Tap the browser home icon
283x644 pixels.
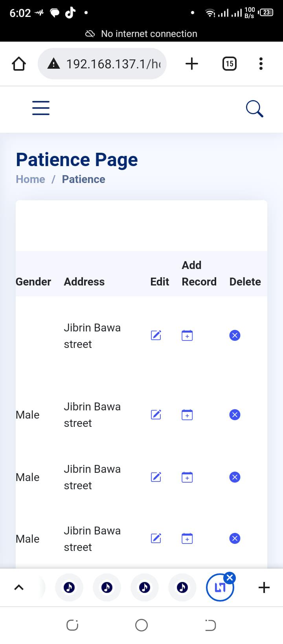19,64
